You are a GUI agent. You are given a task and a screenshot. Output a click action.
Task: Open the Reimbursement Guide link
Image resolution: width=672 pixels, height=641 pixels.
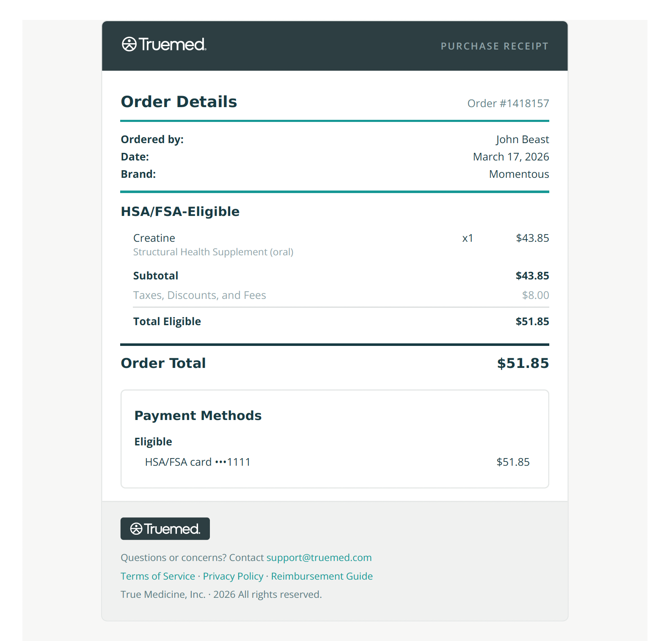322,576
